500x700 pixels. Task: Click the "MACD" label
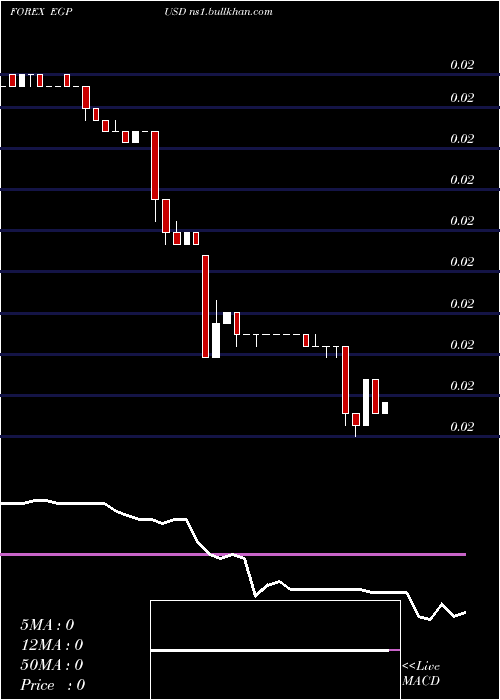coord(421,681)
